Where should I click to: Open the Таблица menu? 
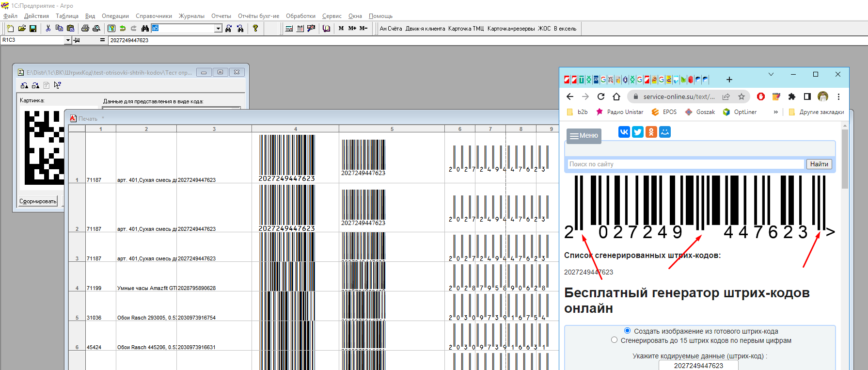67,16
